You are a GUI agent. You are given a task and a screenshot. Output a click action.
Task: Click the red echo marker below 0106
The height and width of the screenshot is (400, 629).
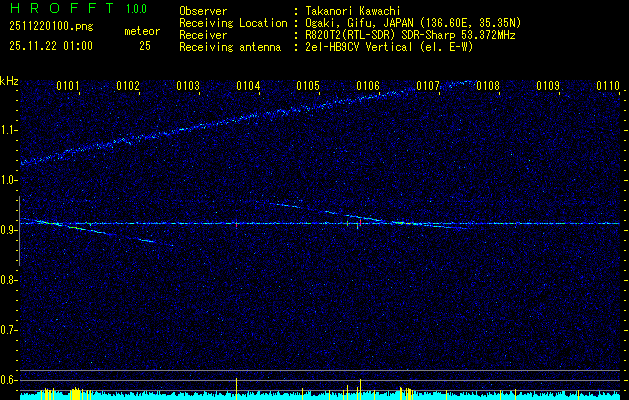pos(358,224)
